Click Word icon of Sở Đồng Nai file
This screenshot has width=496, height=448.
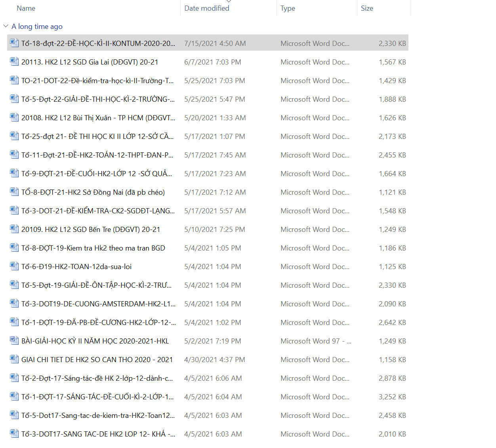(x=14, y=192)
